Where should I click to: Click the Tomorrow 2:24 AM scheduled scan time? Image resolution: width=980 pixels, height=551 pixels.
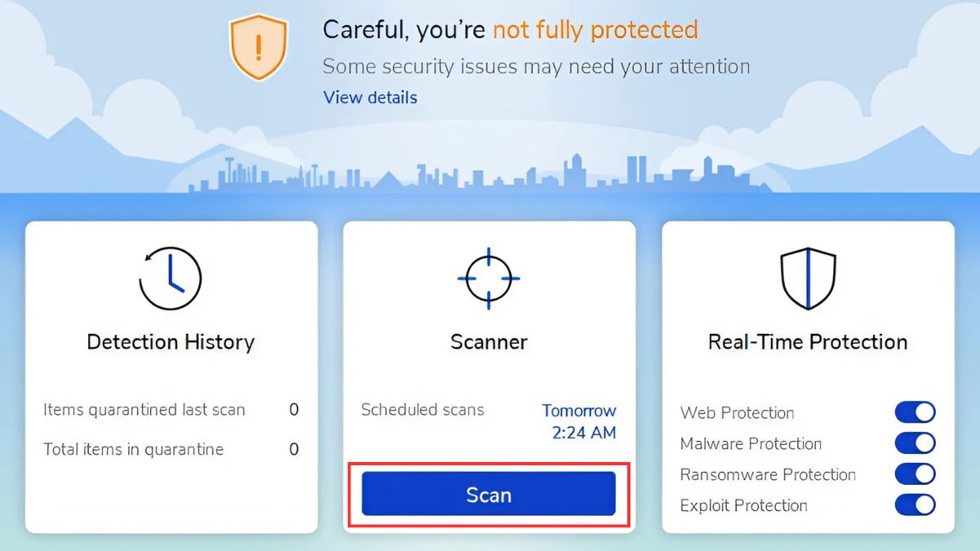pyautogui.click(x=580, y=422)
